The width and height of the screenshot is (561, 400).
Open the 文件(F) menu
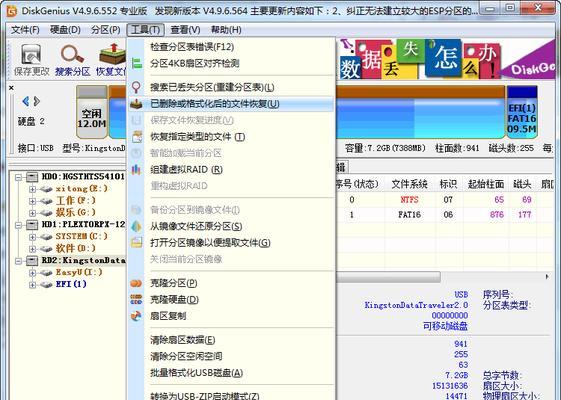(25, 30)
